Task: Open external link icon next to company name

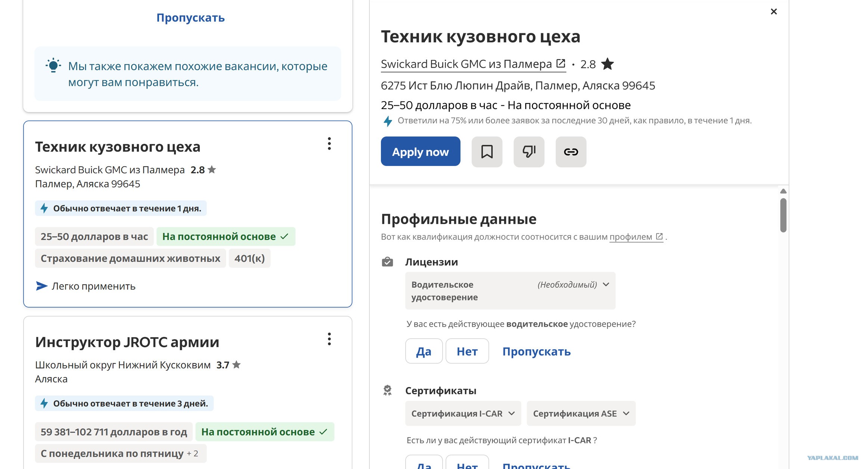Action: 561,63
